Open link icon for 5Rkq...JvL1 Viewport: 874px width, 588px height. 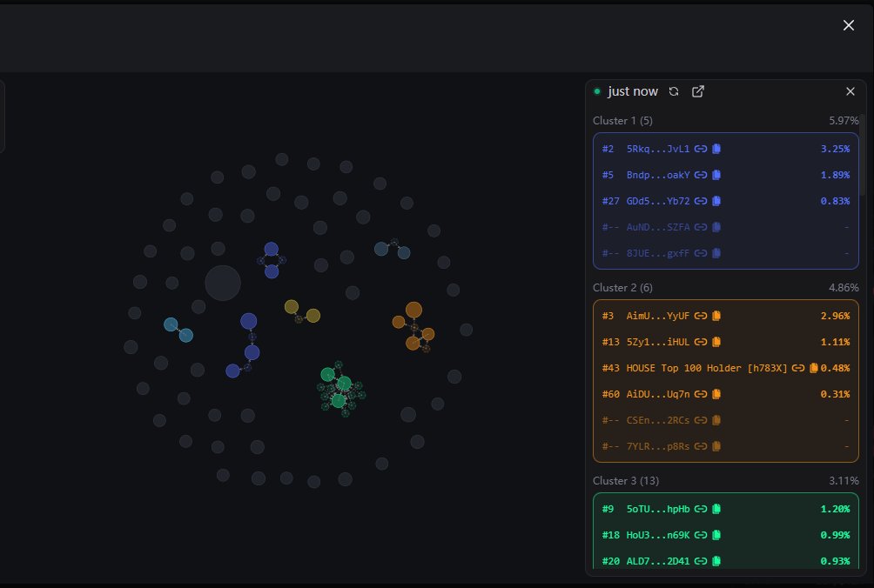pyautogui.click(x=701, y=149)
